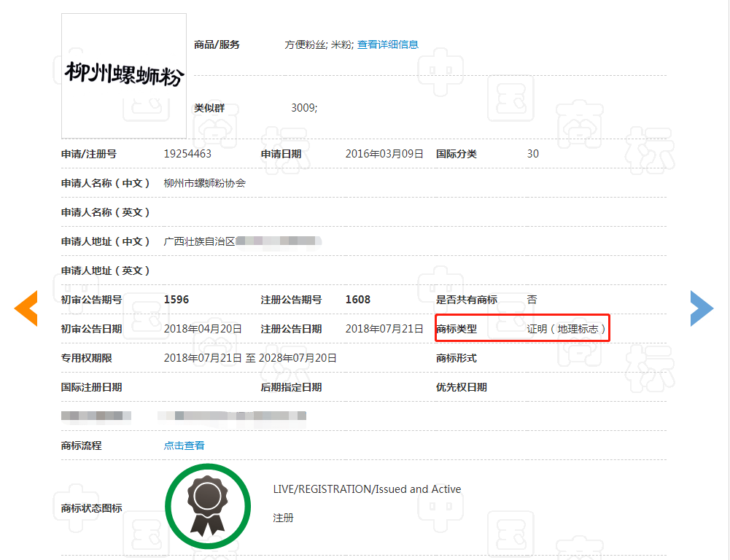
Task: Click the green registered status ribbon icon
Action: [x=208, y=506]
